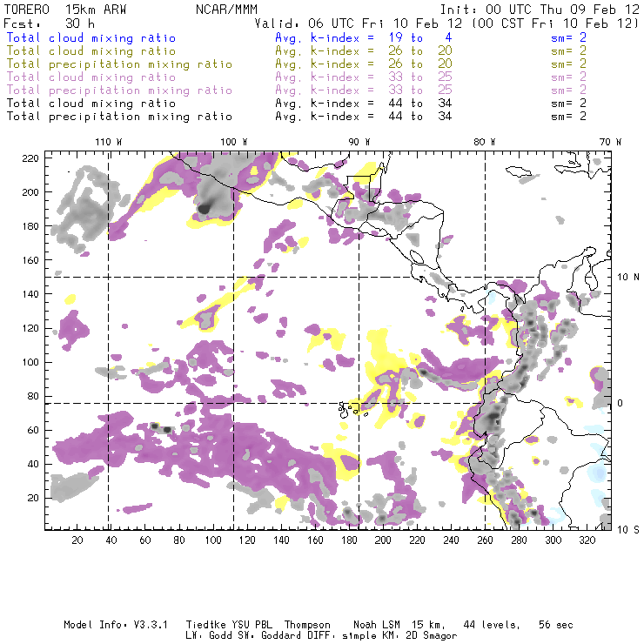644x644 pixels.
Task: Click the 'Noah LSM' footer text
Action: click(x=377, y=625)
